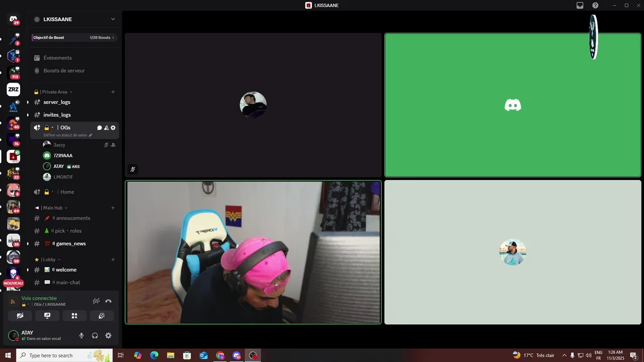The height and width of the screenshot is (362, 644).
Task: Edit the salon status pencil icon
Action: click(x=91, y=135)
